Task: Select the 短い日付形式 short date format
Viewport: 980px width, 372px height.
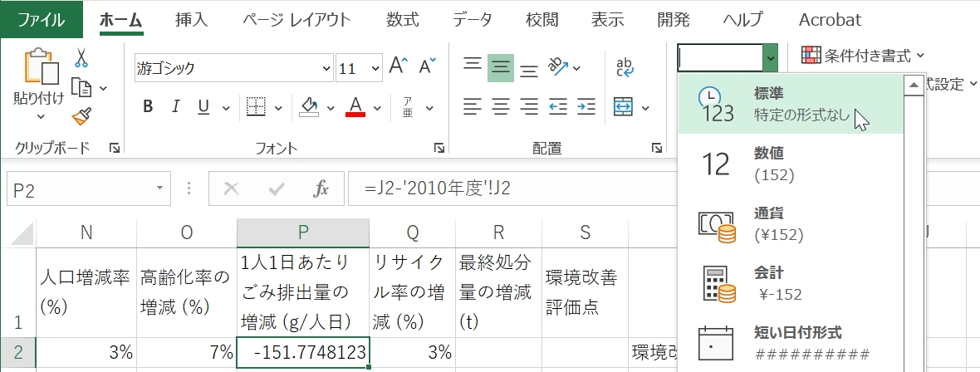Action: (791, 343)
